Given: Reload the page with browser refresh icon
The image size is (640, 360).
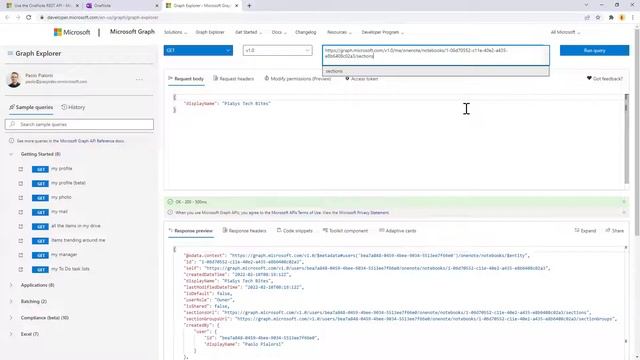Looking at the screenshot, I should 29,17.
